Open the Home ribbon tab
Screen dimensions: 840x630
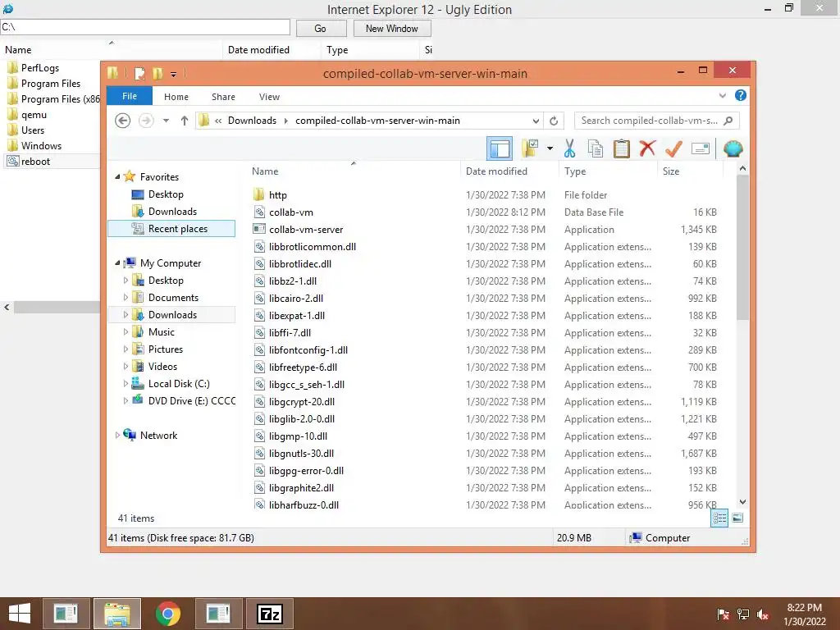tap(176, 97)
